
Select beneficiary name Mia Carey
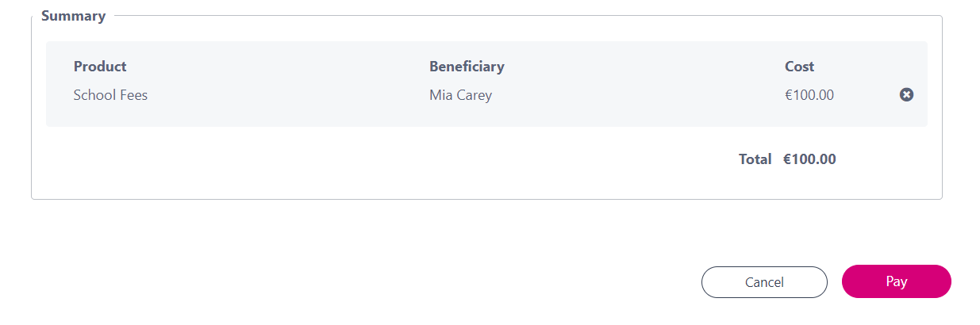tap(460, 95)
